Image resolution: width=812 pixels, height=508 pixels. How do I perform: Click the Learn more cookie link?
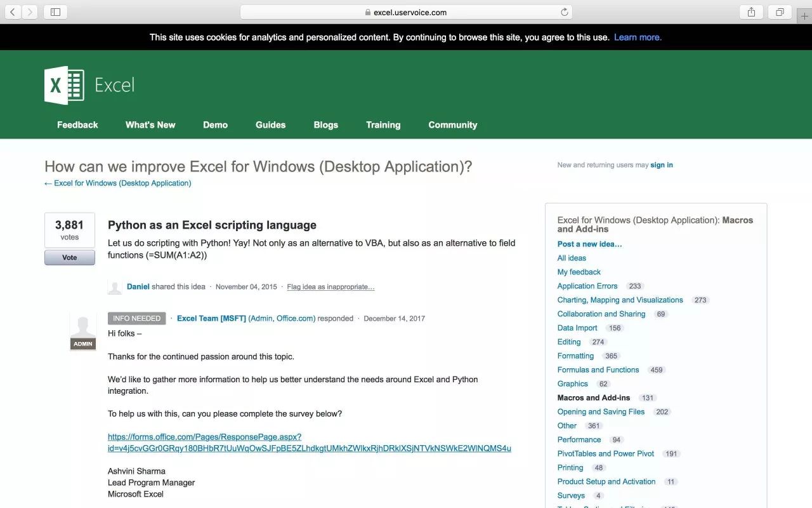coord(638,37)
